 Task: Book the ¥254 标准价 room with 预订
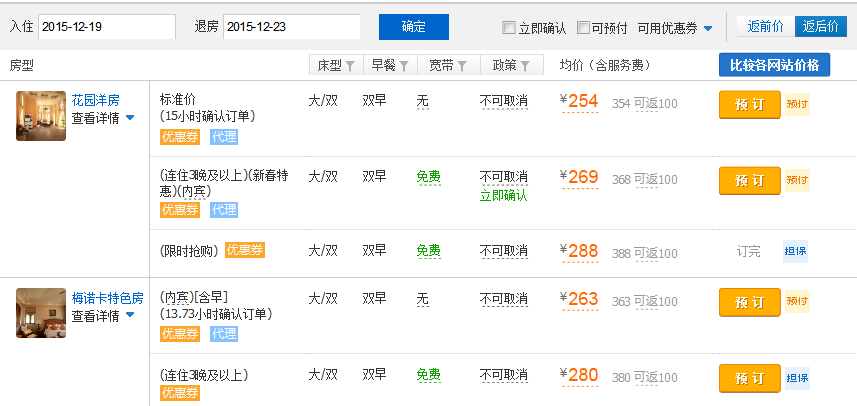click(x=749, y=104)
